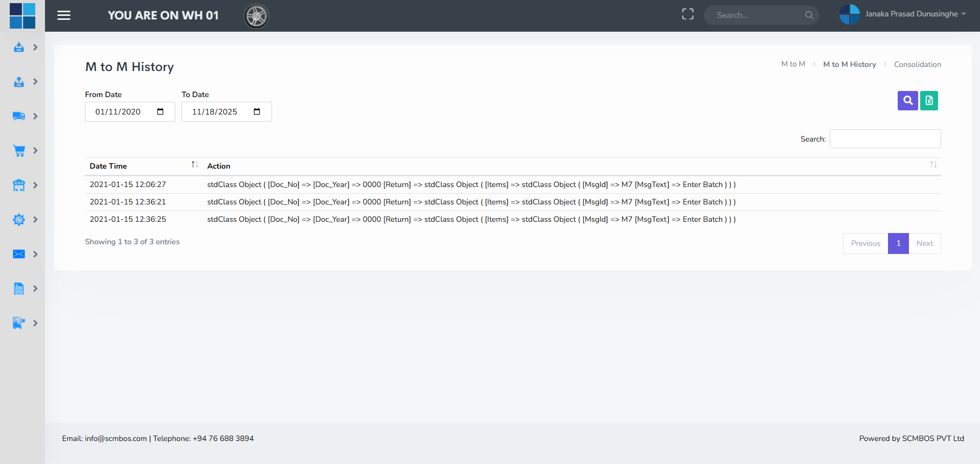This screenshot has height=464, width=980.
Task: Open the delivery truck sidebar icon
Action: pos(19,116)
